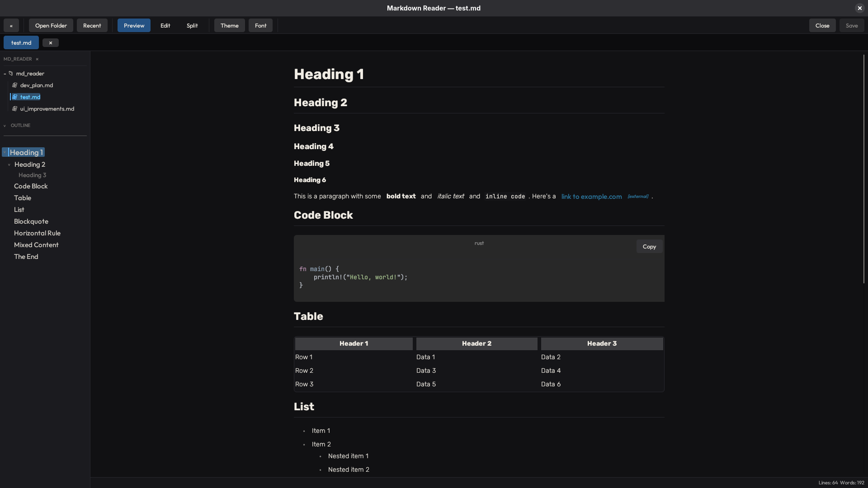Collapse the sidebar using the « arrow
The width and height of the screenshot is (868, 488).
tap(11, 25)
